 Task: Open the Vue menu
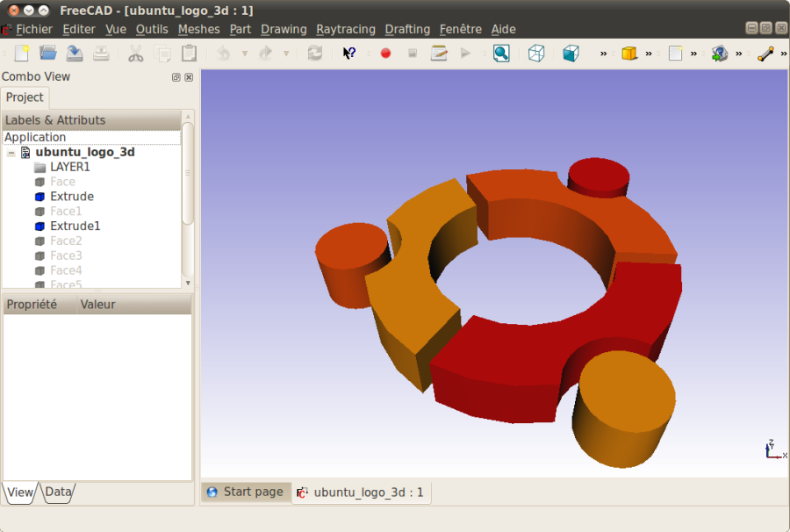click(x=116, y=29)
